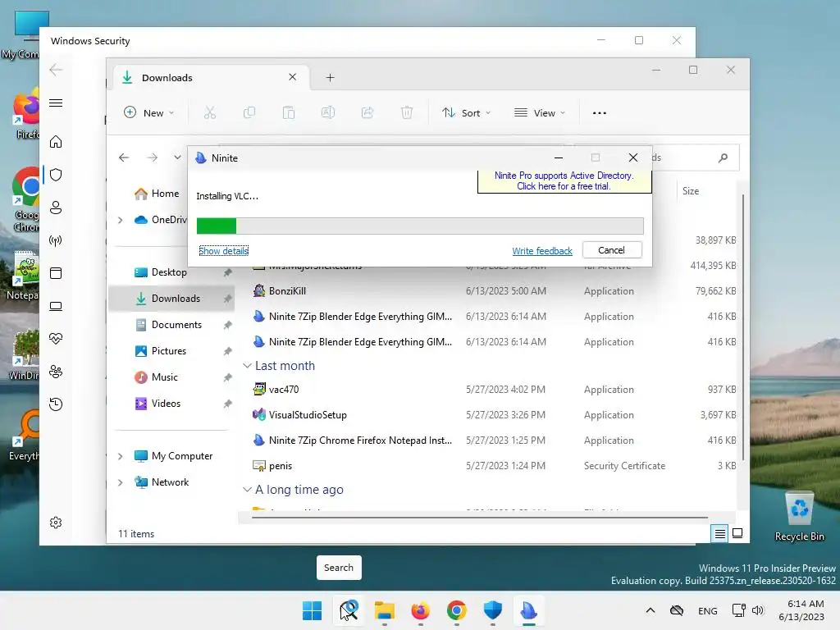Expand My Computer in navigation pane
Screen dimensions: 840x630
click(121, 456)
